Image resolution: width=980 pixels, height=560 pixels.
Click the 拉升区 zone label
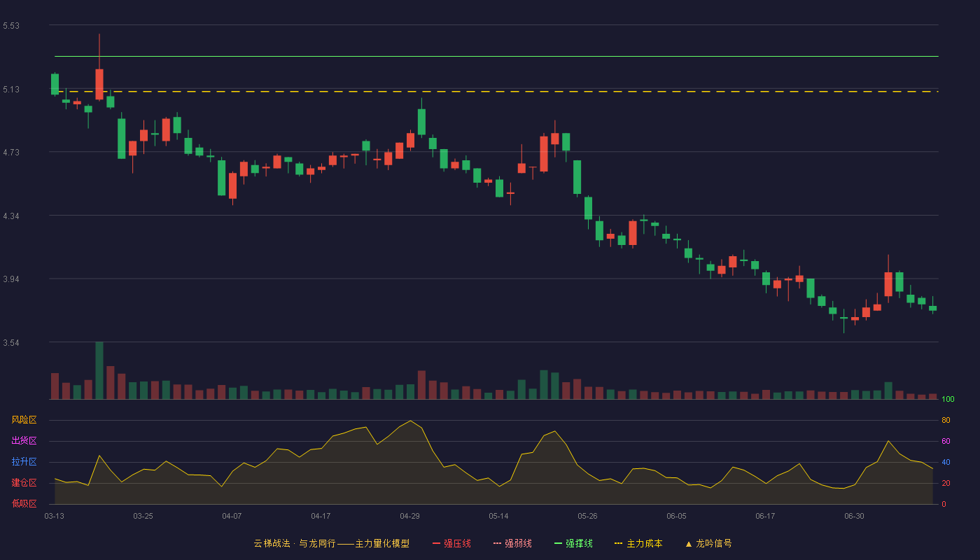[x=24, y=462]
